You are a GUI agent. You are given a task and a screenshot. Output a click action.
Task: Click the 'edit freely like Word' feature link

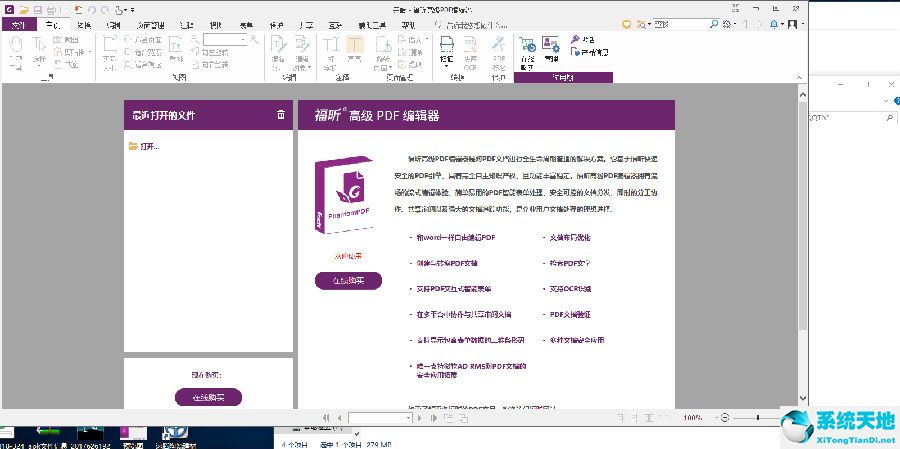(x=456, y=237)
